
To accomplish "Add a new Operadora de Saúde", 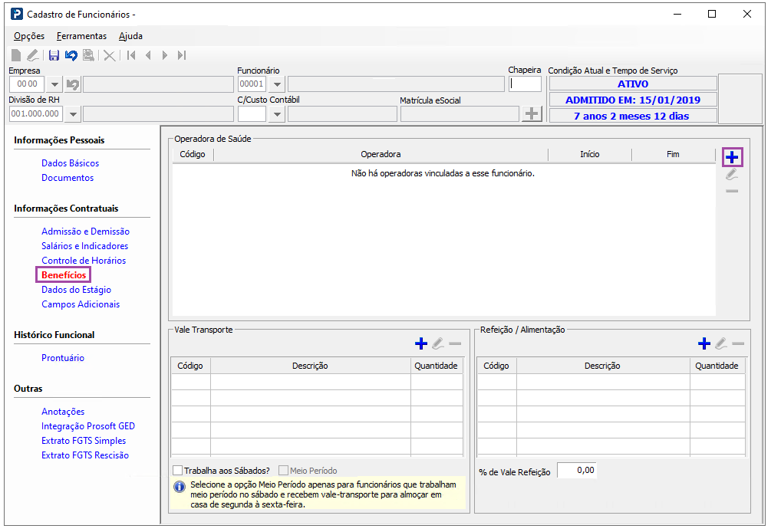I will click(x=732, y=157).
